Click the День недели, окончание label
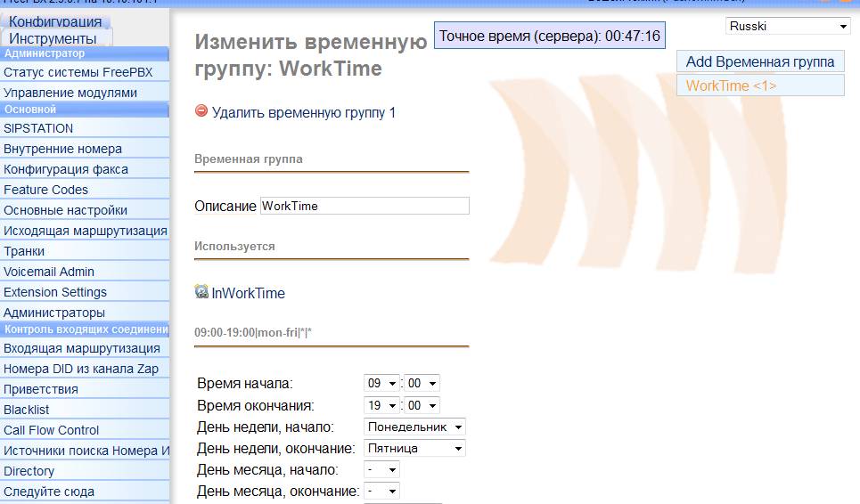The image size is (860, 504). pyautogui.click(x=276, y=449)
